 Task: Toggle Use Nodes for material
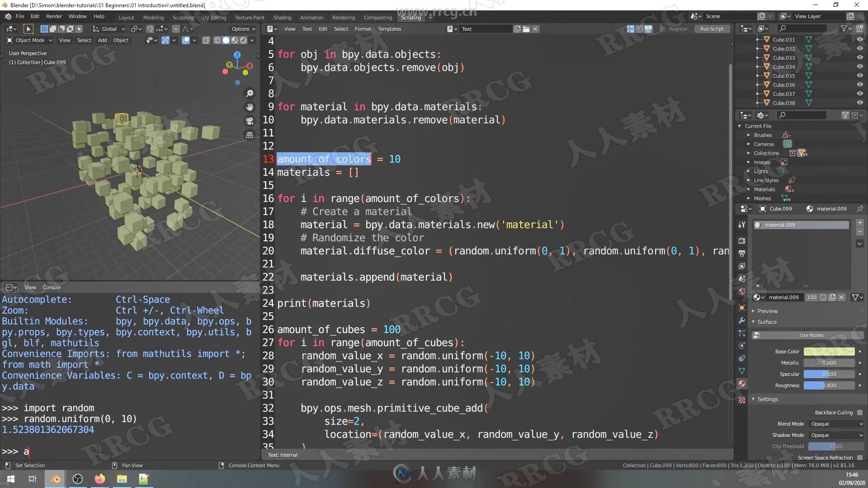[811, 334]
